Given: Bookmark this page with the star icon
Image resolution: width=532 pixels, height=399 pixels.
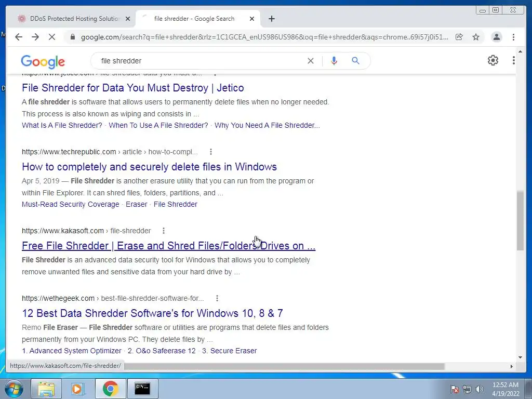Looking at the screenshot, I should (x=476, y=37).
